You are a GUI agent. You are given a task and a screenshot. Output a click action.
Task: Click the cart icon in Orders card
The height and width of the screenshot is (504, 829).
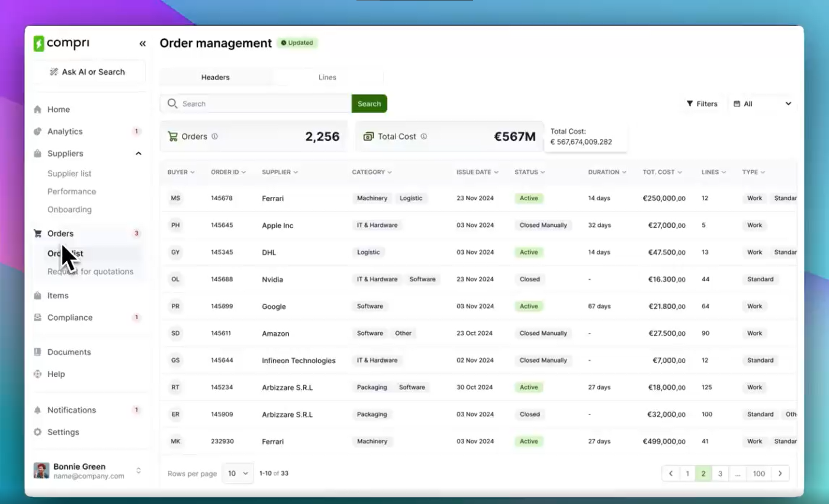point(173,136)
